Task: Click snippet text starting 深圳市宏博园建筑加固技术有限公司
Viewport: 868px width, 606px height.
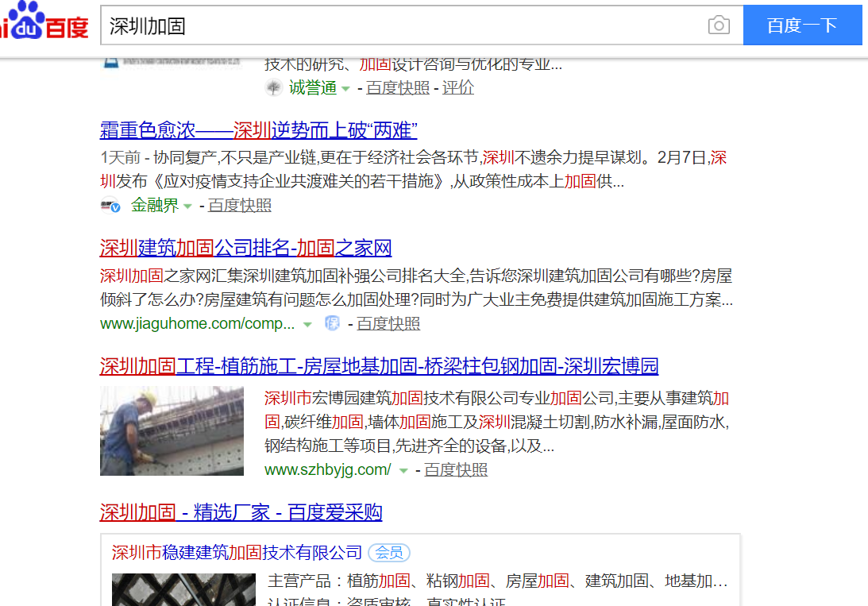Action: click(496, 422)
